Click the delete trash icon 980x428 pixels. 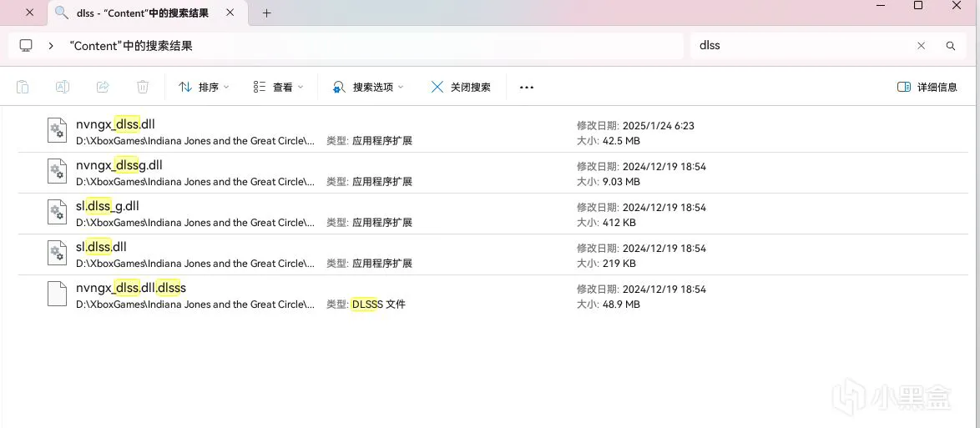coord(143,87)
